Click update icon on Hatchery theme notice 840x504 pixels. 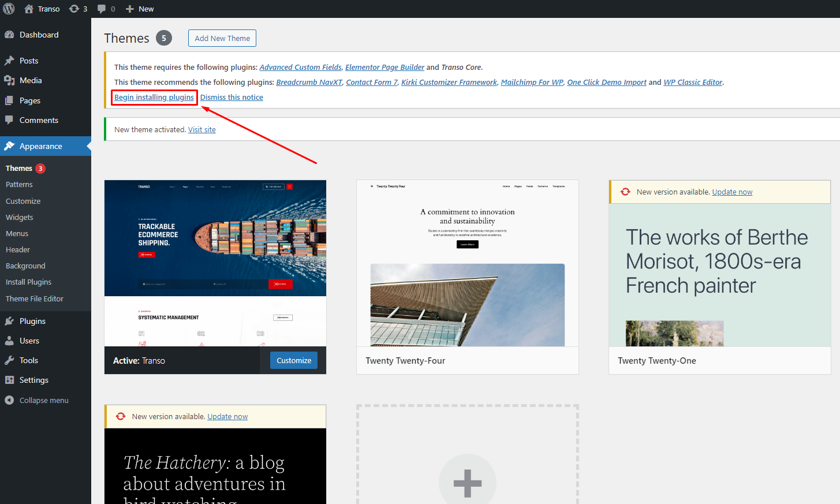click(121, 416)
